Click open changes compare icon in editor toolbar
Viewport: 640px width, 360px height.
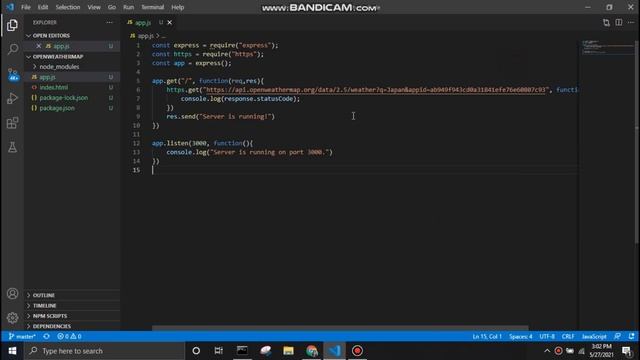click(606, 22)
